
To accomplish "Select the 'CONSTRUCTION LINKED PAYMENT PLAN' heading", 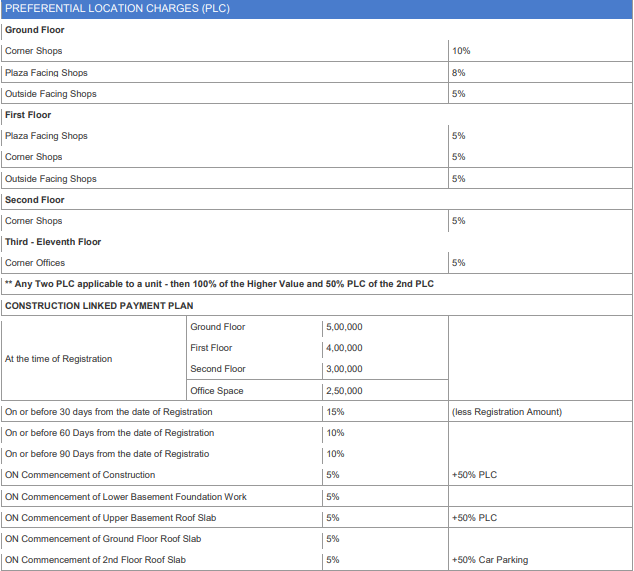I will click(x=99, y=306).
